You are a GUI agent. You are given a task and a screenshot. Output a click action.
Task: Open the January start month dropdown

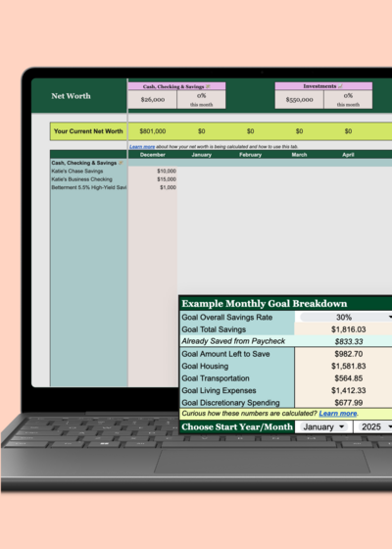pyautogui.click(x=322, y=426)
